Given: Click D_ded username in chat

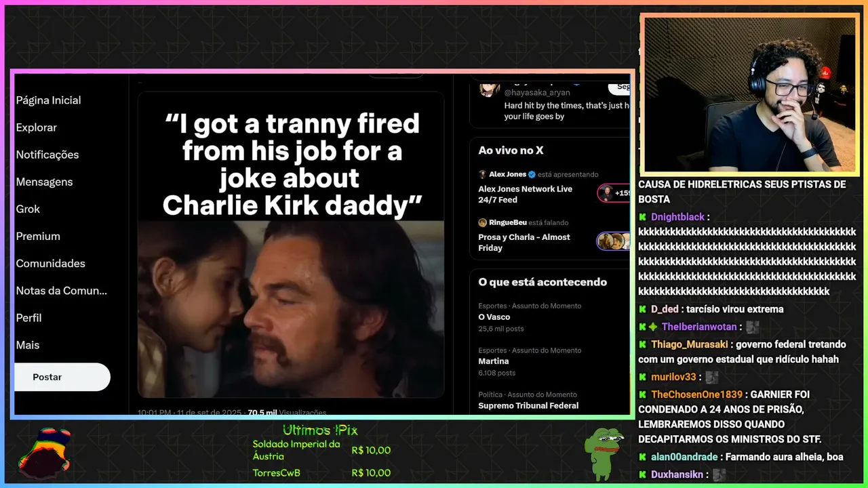Looking at the screenshot, I should pos(665,309).
